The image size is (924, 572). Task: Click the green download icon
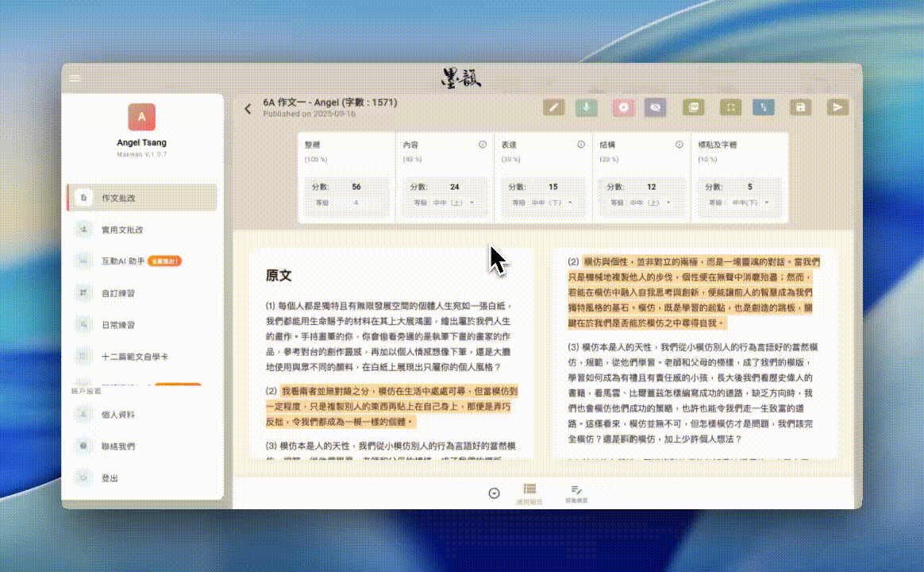coord(586,106)
